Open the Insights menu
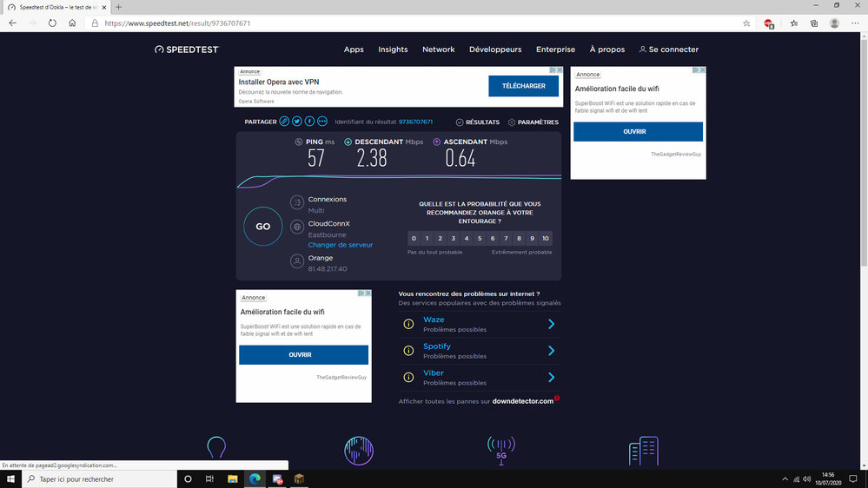This screenshot has height=488, width=868. click(393, 49)
